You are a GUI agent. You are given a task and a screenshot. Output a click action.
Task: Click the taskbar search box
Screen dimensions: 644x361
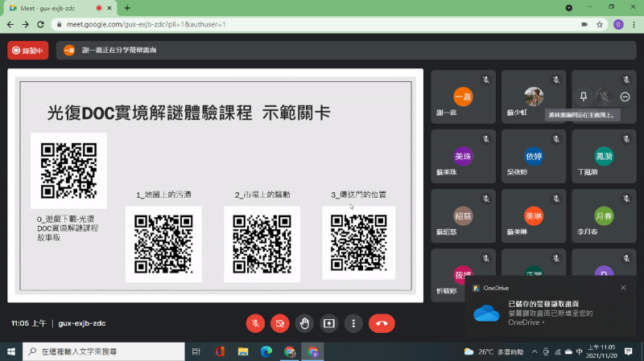[104, 351]
